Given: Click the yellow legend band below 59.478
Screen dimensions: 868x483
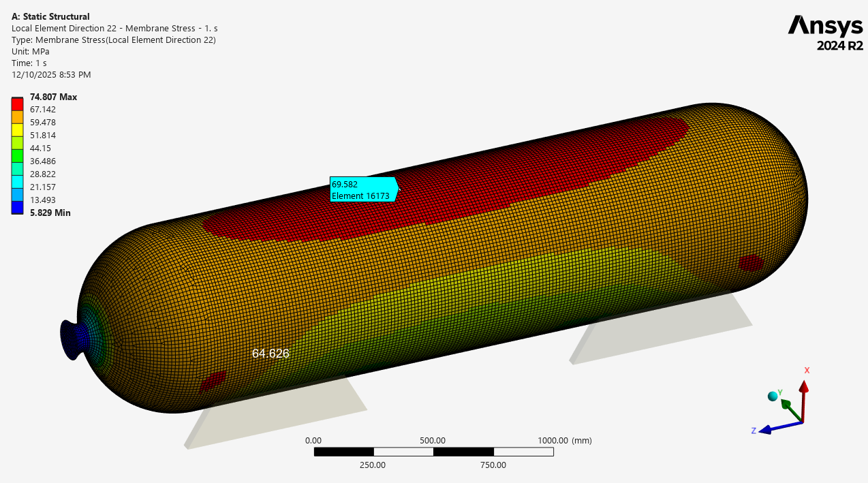Looking at the screenshot, I should (x=18, y=129).
